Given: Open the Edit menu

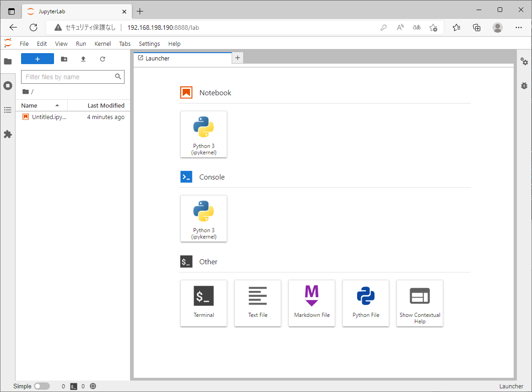Looking at the screenshot, I should coord(42,44).
